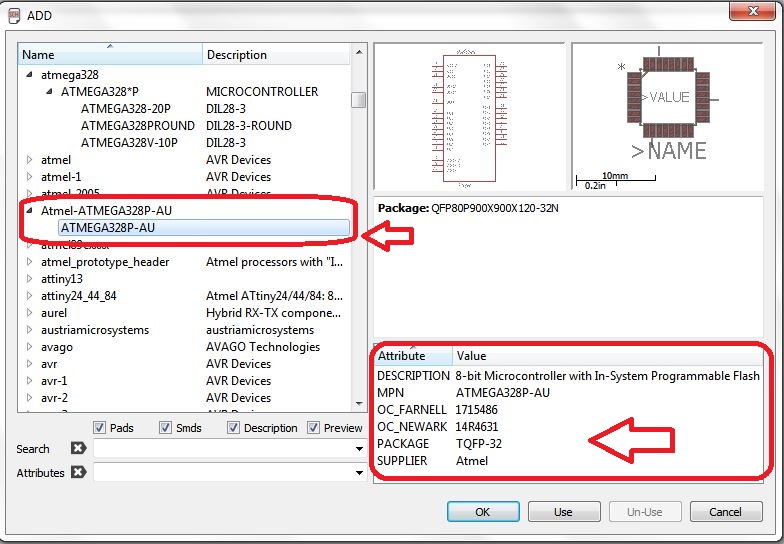The height and width of the screenshot is (544, 784).
Task: Sort by the Name column header
Action: point(110,54)
